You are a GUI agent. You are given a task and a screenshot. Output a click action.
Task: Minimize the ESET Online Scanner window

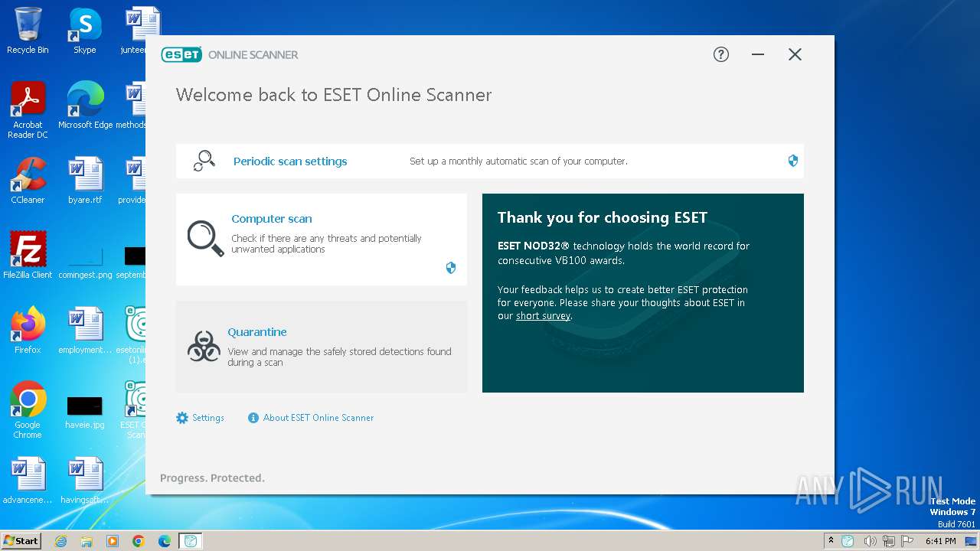[758, 54]
